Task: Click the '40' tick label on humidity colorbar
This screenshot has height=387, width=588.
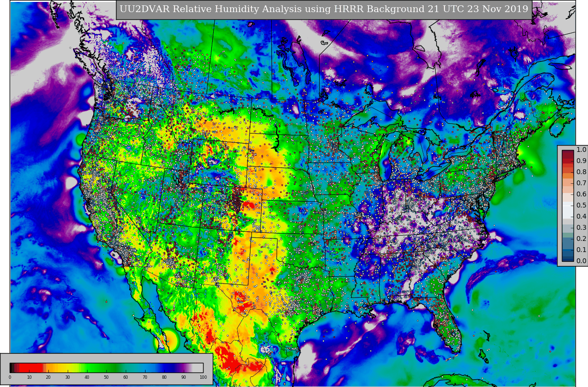Action: tap(87, 377)
